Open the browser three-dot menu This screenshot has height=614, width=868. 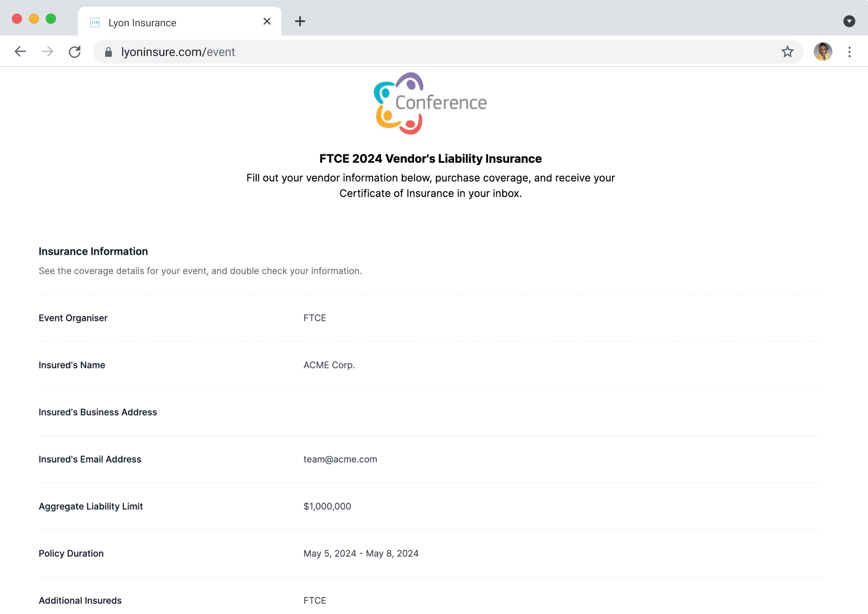point(849,52)
